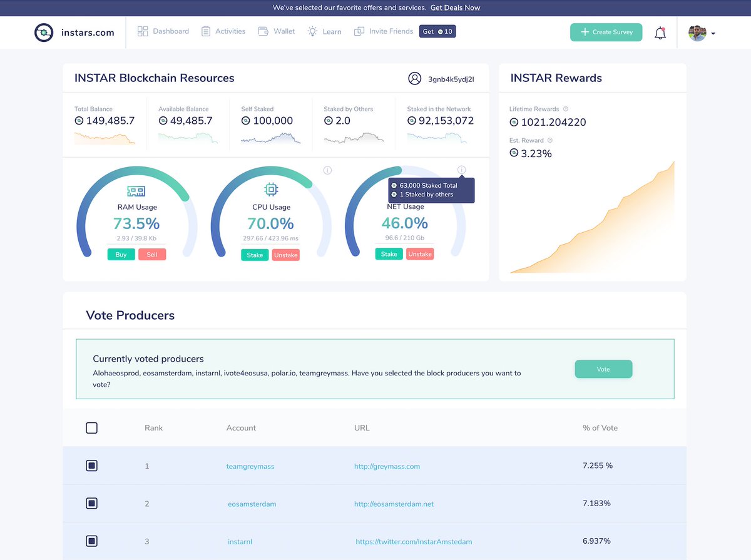Click the Vote button
Viewport: 751px width, 560px height.
click(x=603, y=369)
